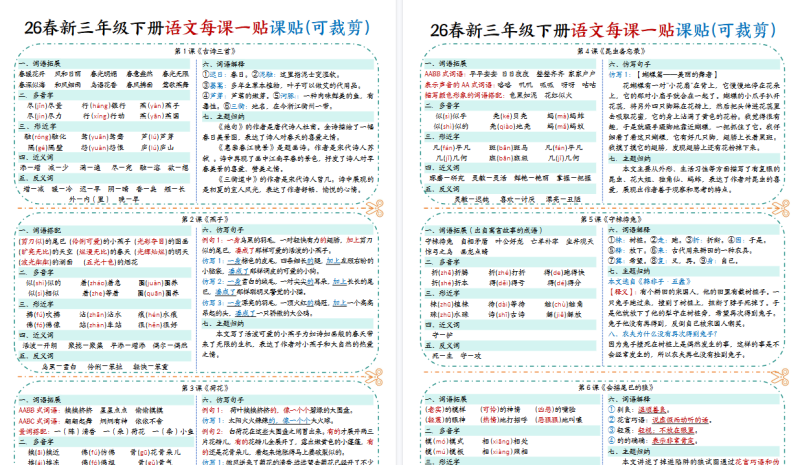This screenshot has width=800, height=465.
Task: Click '一、词语拓展' under lesson 1
Action: point(40,64)
